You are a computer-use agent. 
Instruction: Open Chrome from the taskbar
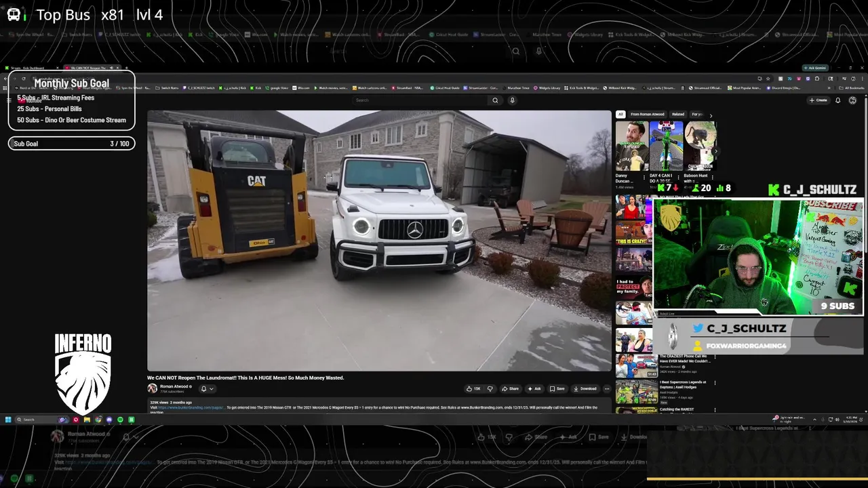98,420
